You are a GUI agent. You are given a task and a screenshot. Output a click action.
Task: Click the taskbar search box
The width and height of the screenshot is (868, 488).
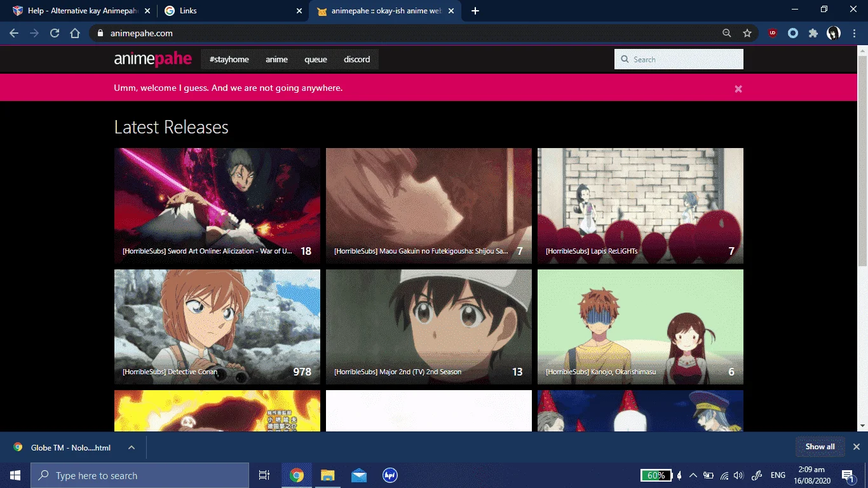tap(140, 475)
